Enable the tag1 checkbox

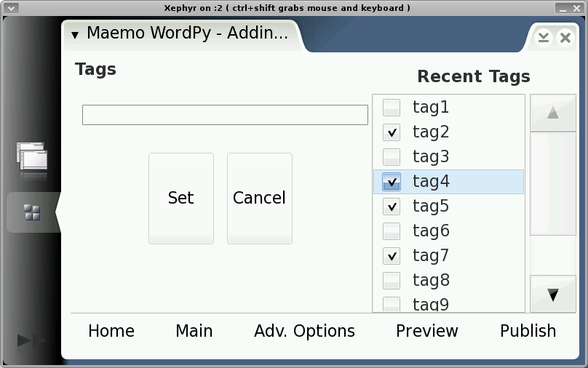click(392, 108)
